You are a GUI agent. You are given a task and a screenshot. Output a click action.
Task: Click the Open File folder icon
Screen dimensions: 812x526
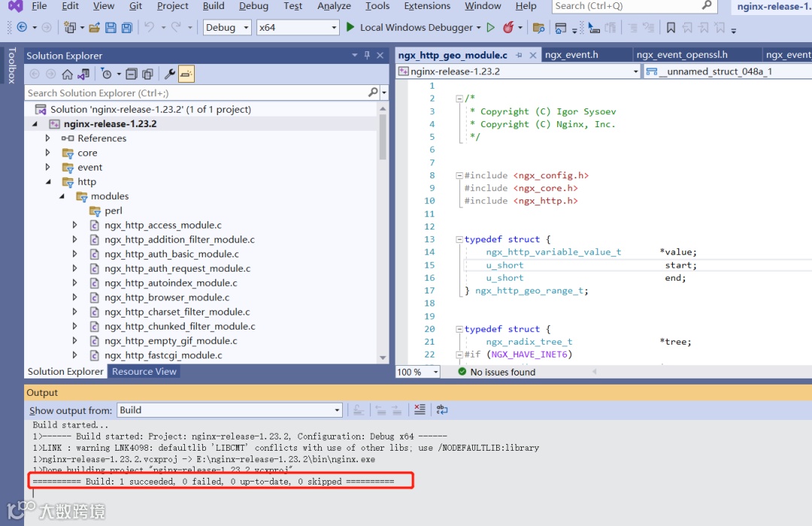(94, 27)
